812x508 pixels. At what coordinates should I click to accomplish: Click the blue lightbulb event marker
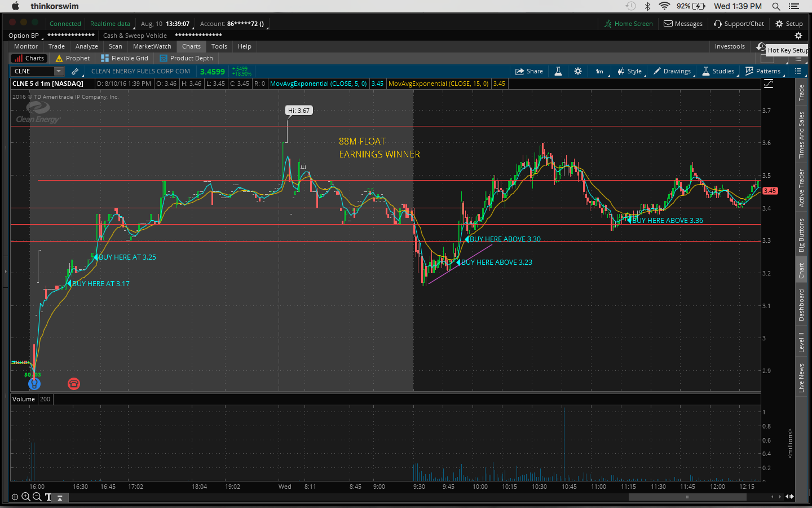pyautogui.click(x=34, y=384)
